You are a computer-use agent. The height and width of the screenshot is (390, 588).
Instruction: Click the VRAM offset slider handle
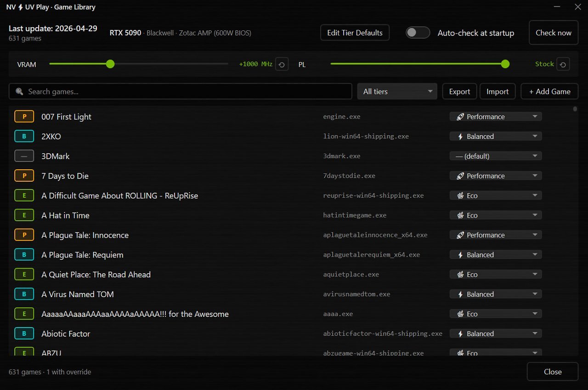(110, 64)
